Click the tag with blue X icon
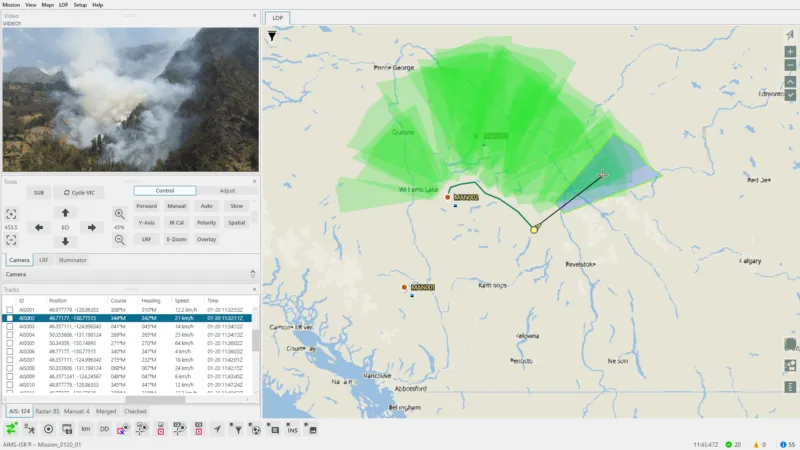 point(123,429)
